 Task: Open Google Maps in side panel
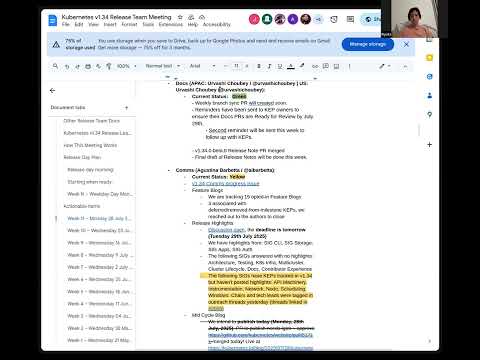point(429,115)
